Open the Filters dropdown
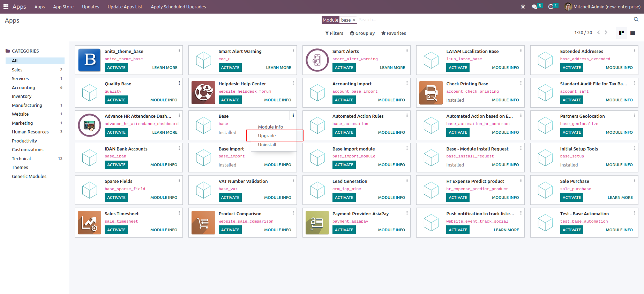Image resolution: width=644 pixels, height=294 pixels. click(334, 33)
